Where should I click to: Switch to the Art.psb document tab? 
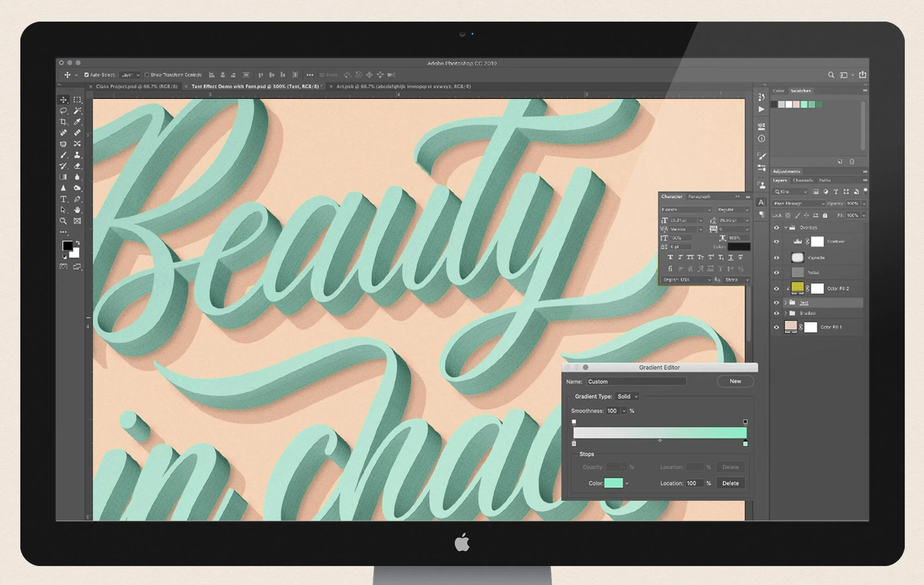[x=403, y=86]
